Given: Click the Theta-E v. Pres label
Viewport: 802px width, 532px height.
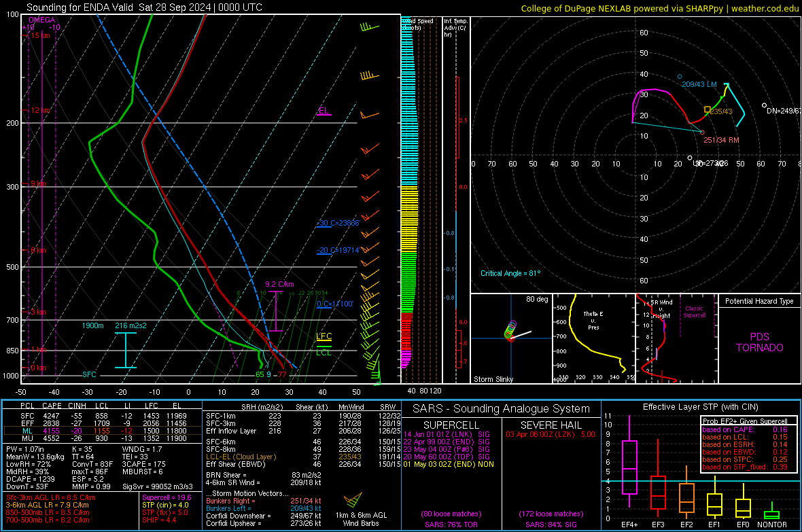Looking at the screenshot, I should pyautogui.click(x=593, y=320).
